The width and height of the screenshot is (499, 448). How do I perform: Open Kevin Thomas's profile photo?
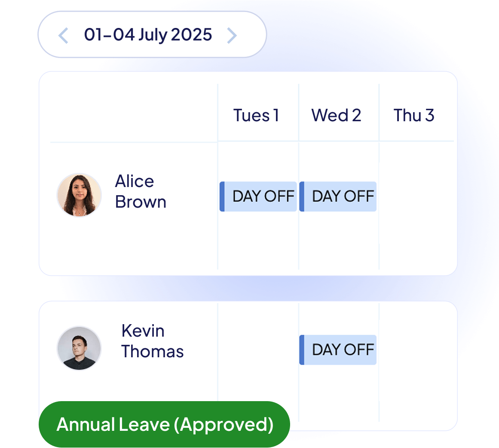point(79,348)
